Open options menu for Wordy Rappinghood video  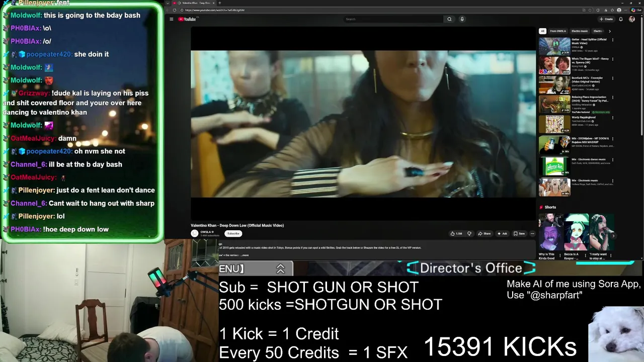pyautogui.click(x=613, y=118)
